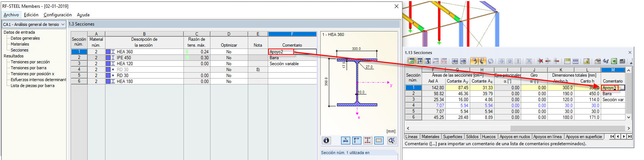Click previous table left-arrow icon
Screen dimensions: 644x160
(x=455, y=61)
